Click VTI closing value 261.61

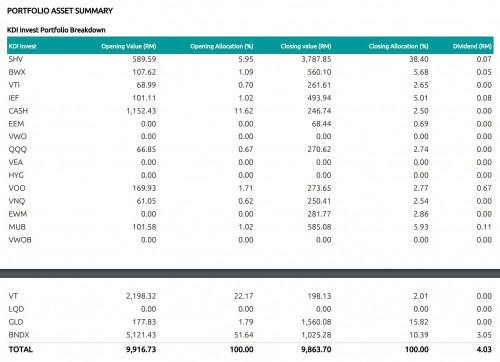tap(319, 85)
